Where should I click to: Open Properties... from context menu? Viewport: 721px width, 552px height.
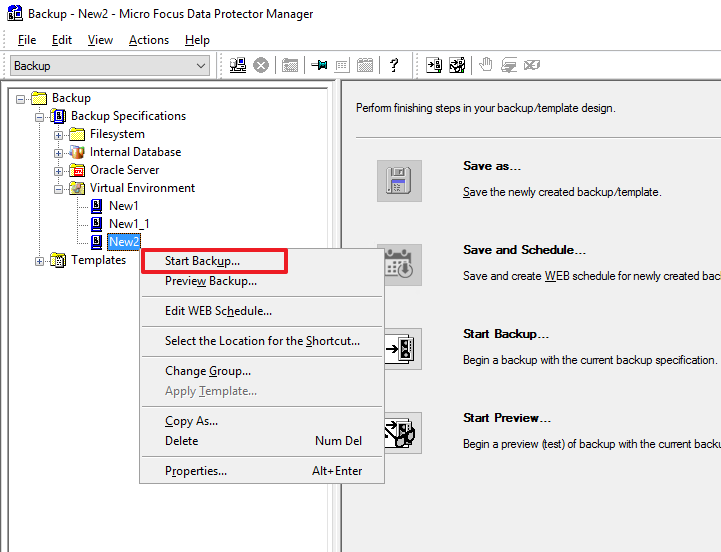[262, 471]
